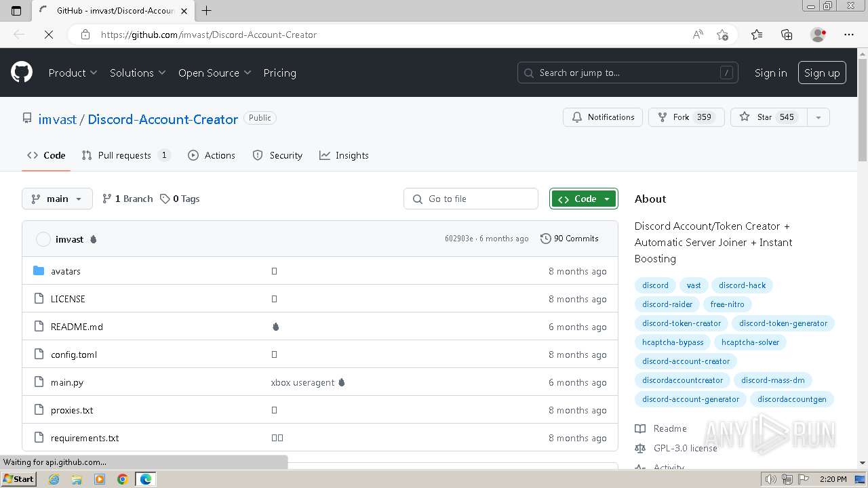
Task: Click the license scale icon
Action: 640,448
